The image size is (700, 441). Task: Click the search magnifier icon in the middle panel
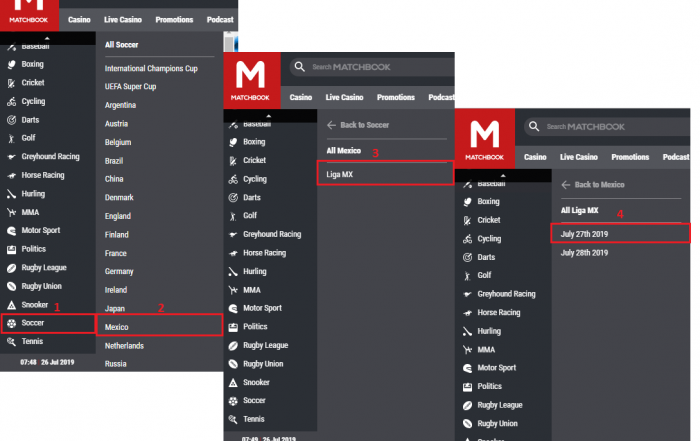[300, 67]
